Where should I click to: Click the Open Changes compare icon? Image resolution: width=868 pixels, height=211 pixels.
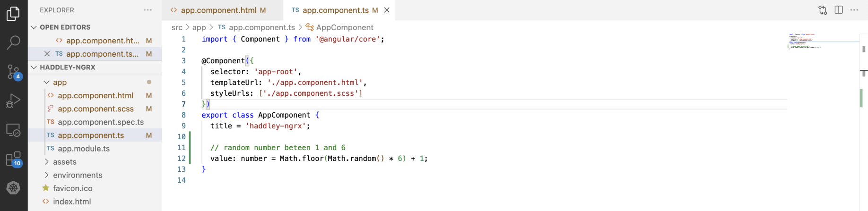(x=823, y=10)
